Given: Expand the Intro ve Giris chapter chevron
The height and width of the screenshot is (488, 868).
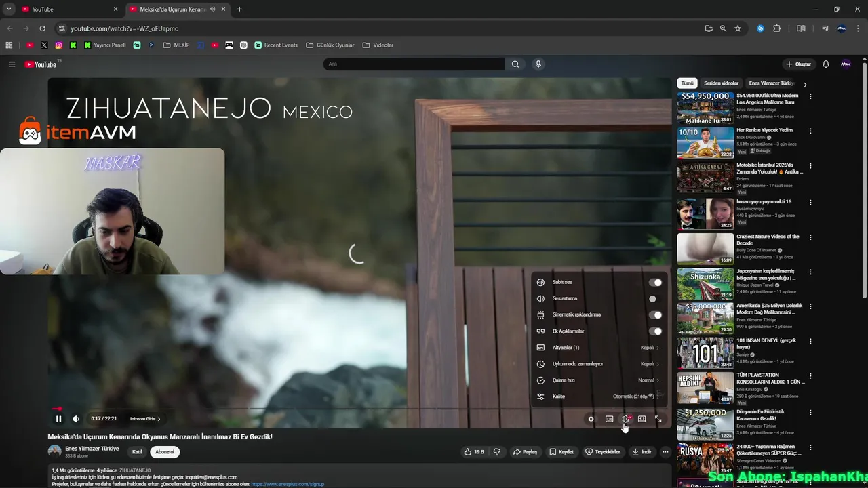Looking at the screenshot, I should click(x=159, y=419).
